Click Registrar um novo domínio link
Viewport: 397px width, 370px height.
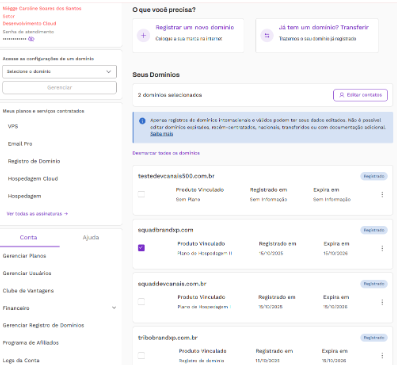(195, 27)
